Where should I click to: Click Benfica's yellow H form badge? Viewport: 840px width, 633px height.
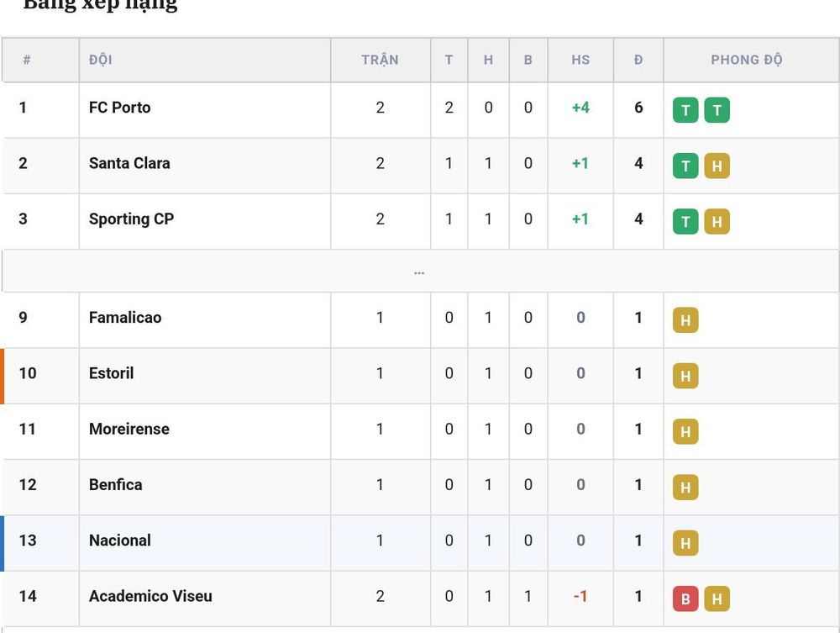pos(685,488)
